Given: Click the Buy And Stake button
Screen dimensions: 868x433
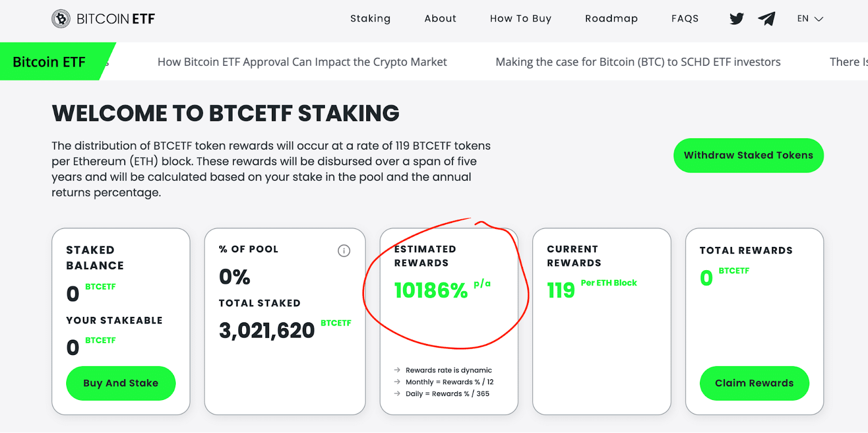Looking at the screenshot, I should tap(120, 383).
